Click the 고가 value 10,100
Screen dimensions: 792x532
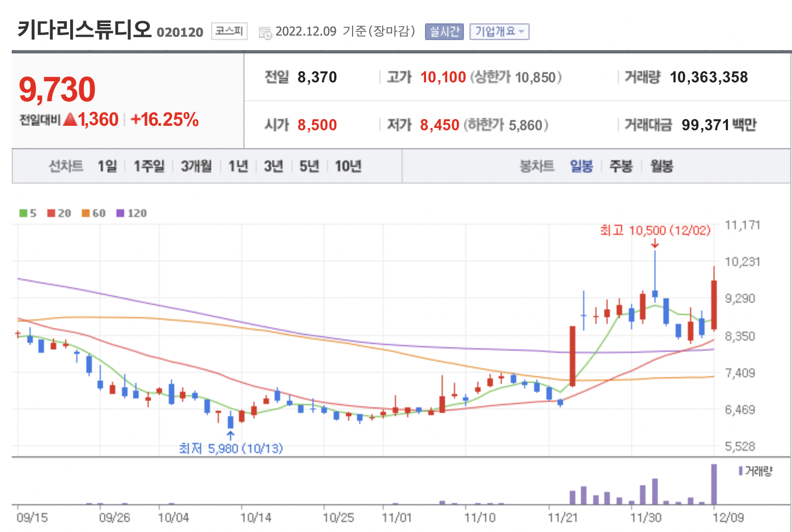click(x=443, y=77)
